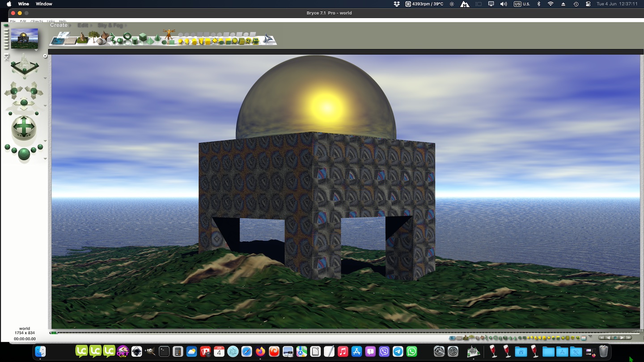Select the topmost green memory dot
This screenshot has width=644, height=362.
tap(6, 25)
